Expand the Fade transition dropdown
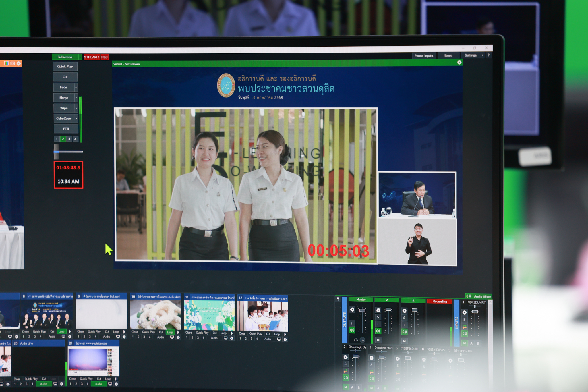Image resolution: width=588 pixels, height=392 pixels. click(x=76, y=87)
